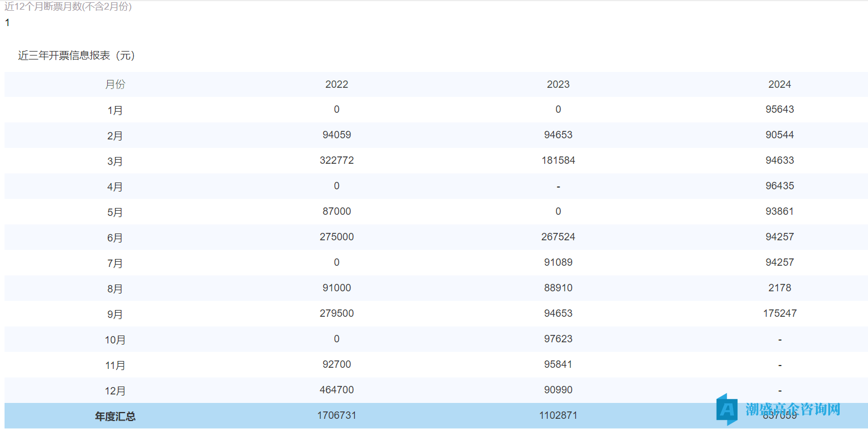Image resolution: width=868 pixels, height=429 pixels.
Task: Select the dash in 11月 2024 cell
Action: click(780, 365)
